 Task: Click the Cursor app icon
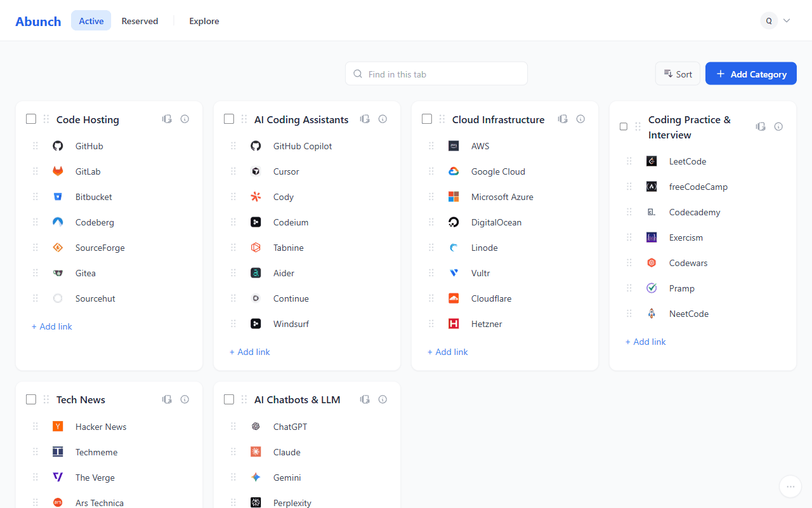pos(256,171)
